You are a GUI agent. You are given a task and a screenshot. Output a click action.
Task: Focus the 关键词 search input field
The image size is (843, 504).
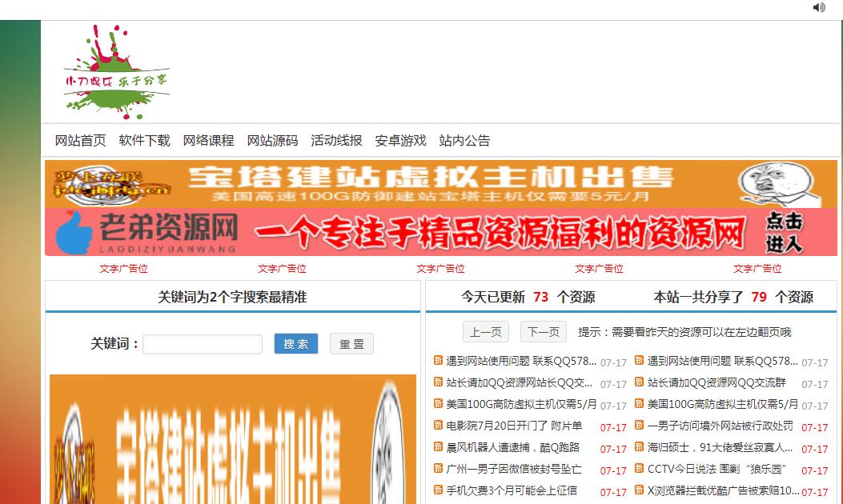click(x=203, y=344)
